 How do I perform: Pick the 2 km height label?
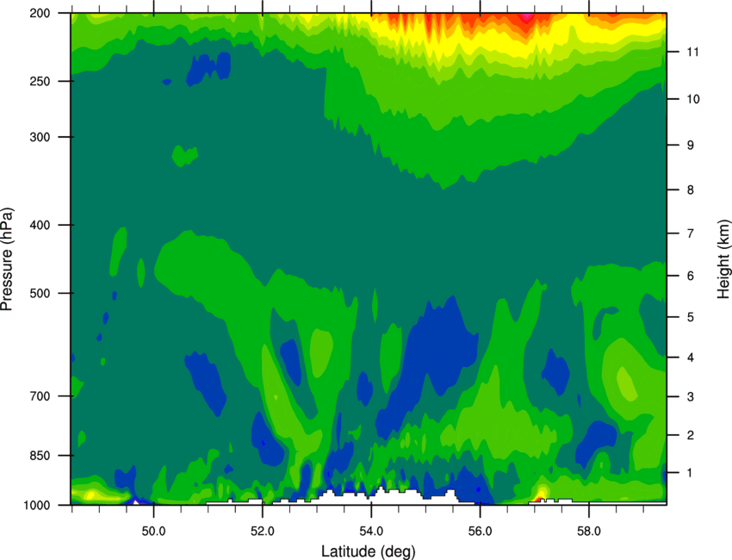(691, 435)
